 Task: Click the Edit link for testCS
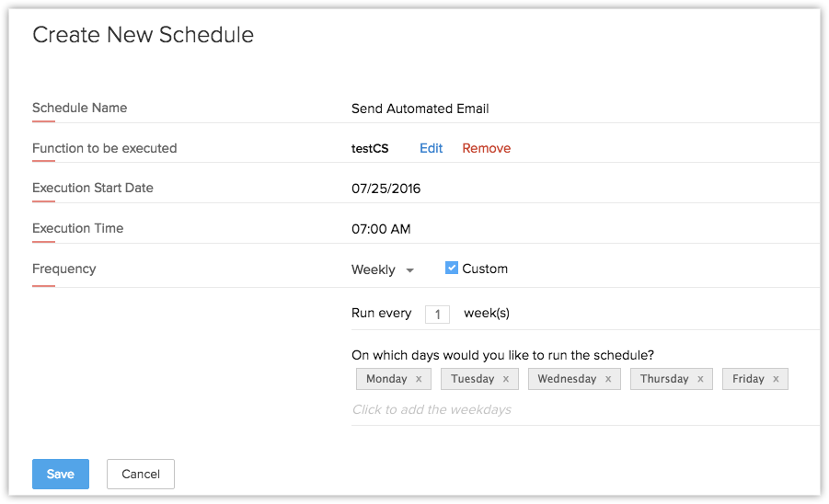coord(431,148)
